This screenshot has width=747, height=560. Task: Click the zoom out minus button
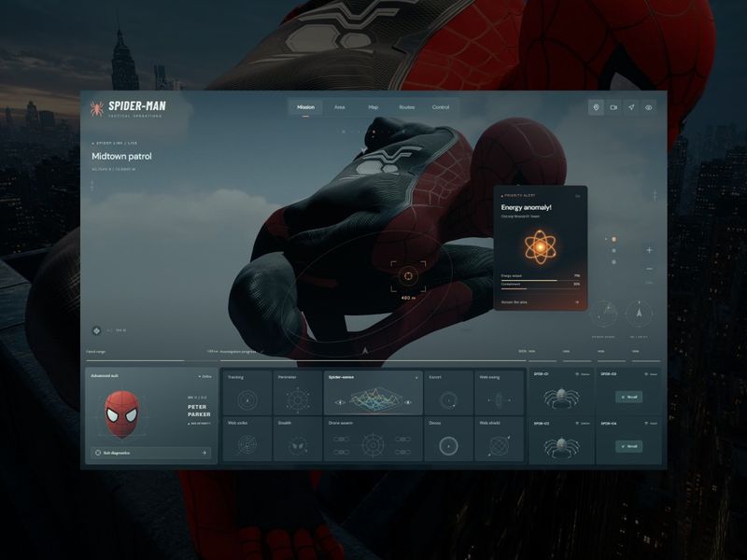point(649,269)
